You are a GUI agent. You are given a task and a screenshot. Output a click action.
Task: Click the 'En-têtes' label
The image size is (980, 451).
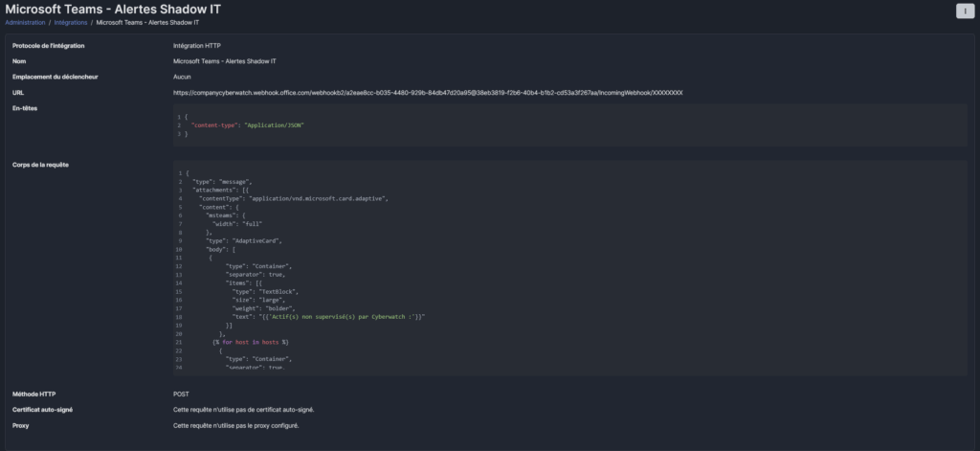coord(24,108)
